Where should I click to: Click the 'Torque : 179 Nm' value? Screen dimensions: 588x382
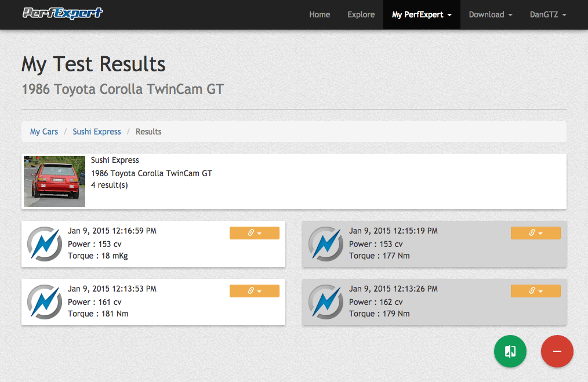pos(379,314)
